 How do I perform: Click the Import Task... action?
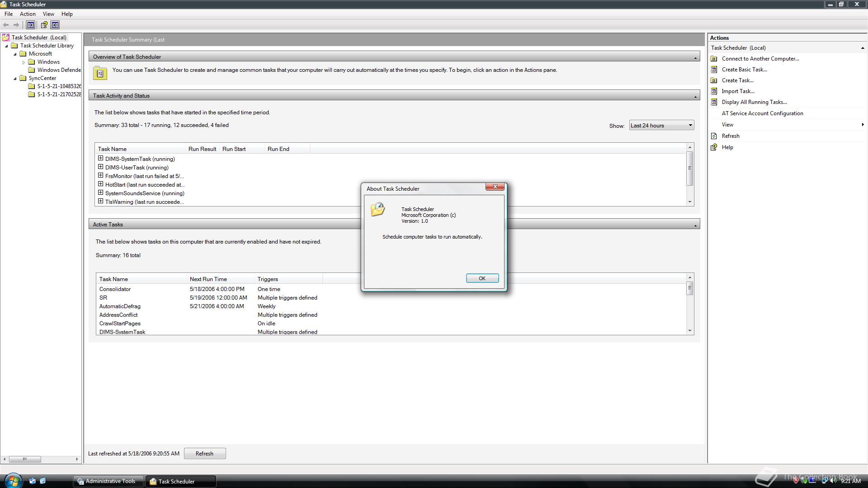[x=738, y=91]
